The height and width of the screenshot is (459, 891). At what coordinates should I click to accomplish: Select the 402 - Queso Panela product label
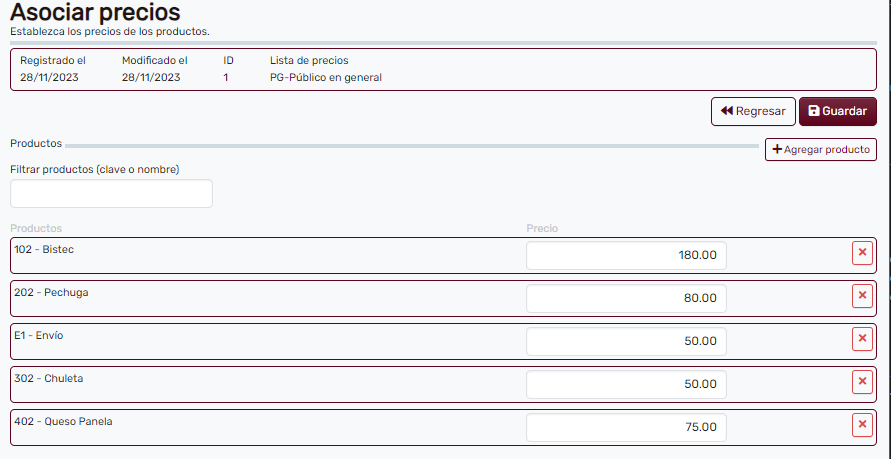pos(63,421)
